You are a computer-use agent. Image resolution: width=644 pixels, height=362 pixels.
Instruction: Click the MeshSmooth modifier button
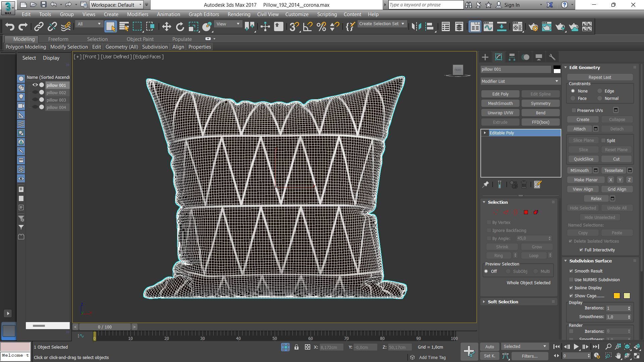click(x=500, y=104)
